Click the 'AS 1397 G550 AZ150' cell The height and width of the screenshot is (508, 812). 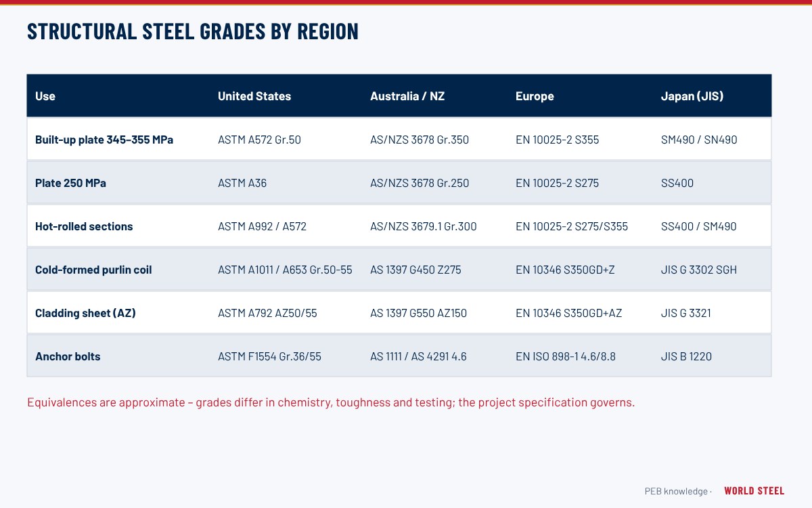pyautogui.click(x=418, y=313)
